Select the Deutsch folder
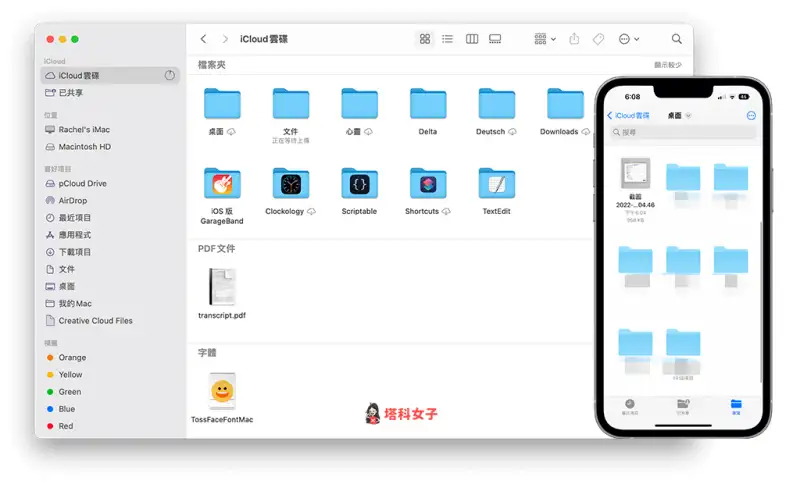The image size is (800, 484). click(x=496, y=104)
